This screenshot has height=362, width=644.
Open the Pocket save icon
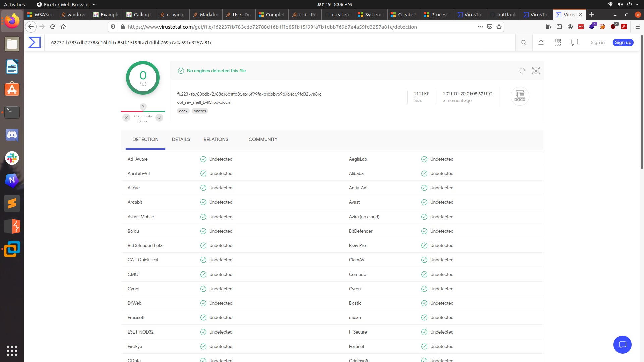490,27
